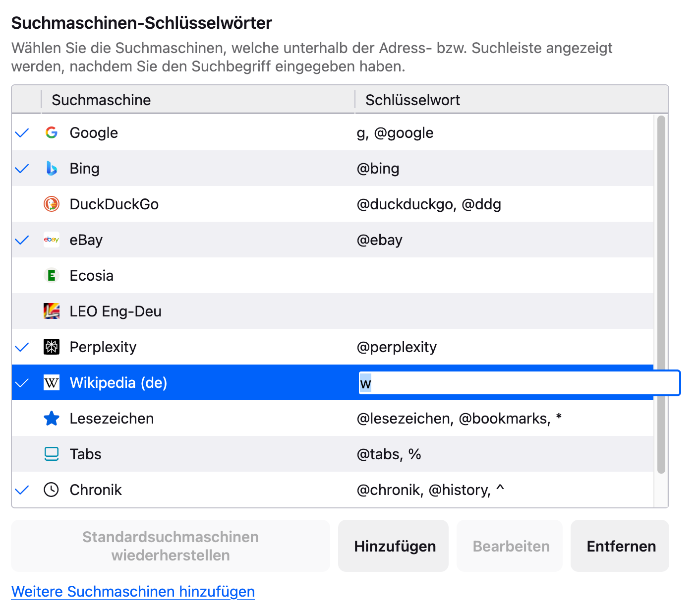Click the Tabs icon
The width and height of the screenshot is (699, 616).
(52, 454)
